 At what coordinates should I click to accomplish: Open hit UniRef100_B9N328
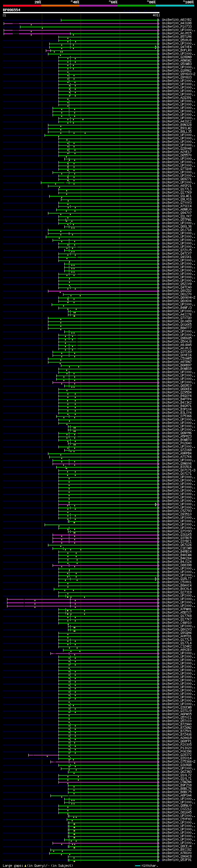tap(176, 125)
